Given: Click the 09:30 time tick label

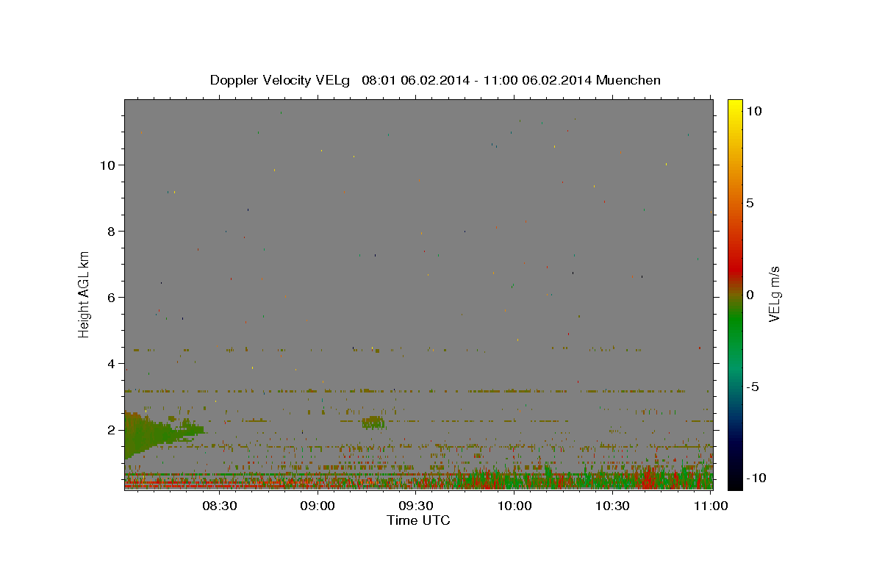Looking at the screenshot, I should point(416,506).
